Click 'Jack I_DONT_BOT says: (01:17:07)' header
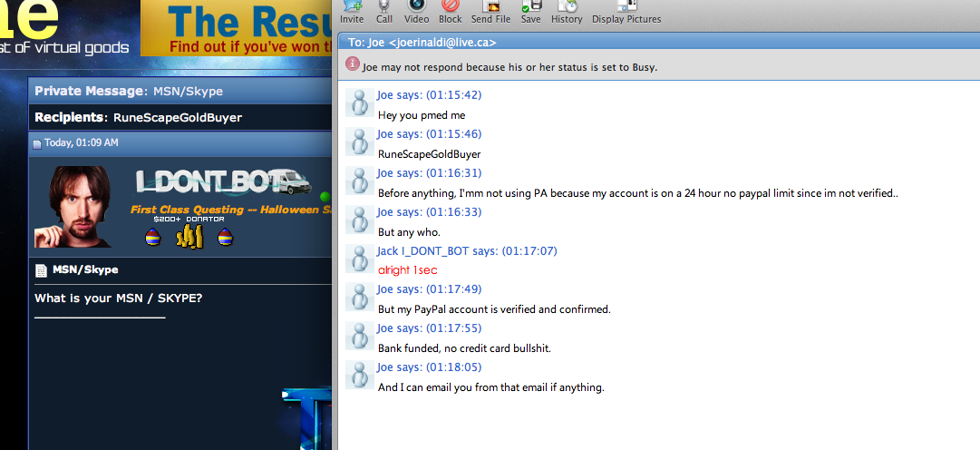Viewport: 980px width, 450px height. click(467, 251)
